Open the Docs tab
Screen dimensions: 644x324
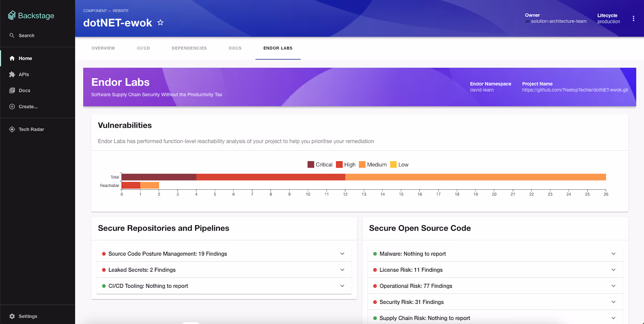tap(235, 48)
